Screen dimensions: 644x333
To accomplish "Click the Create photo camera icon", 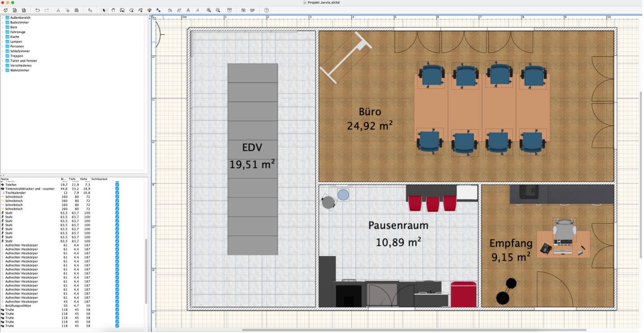I will click(x=243, y=10).
